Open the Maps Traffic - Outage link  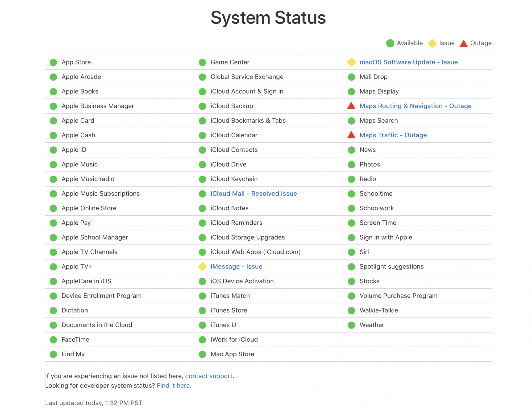(393, 135)
